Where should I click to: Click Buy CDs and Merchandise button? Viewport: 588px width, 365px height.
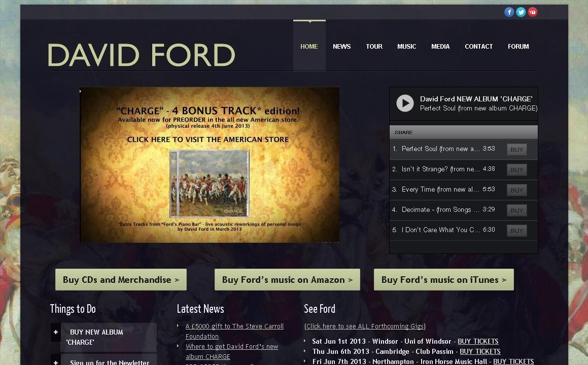click(121, 279)
